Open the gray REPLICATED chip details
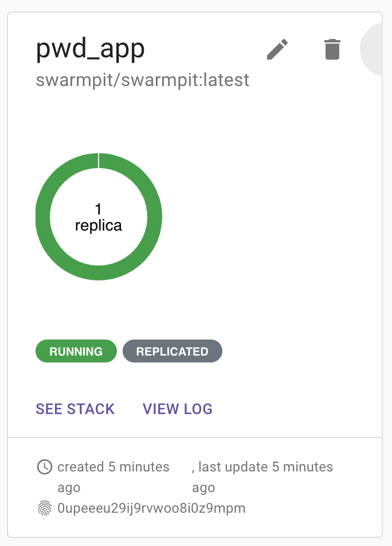Screen dimensions: 392x546 click(x=172, y=350)
